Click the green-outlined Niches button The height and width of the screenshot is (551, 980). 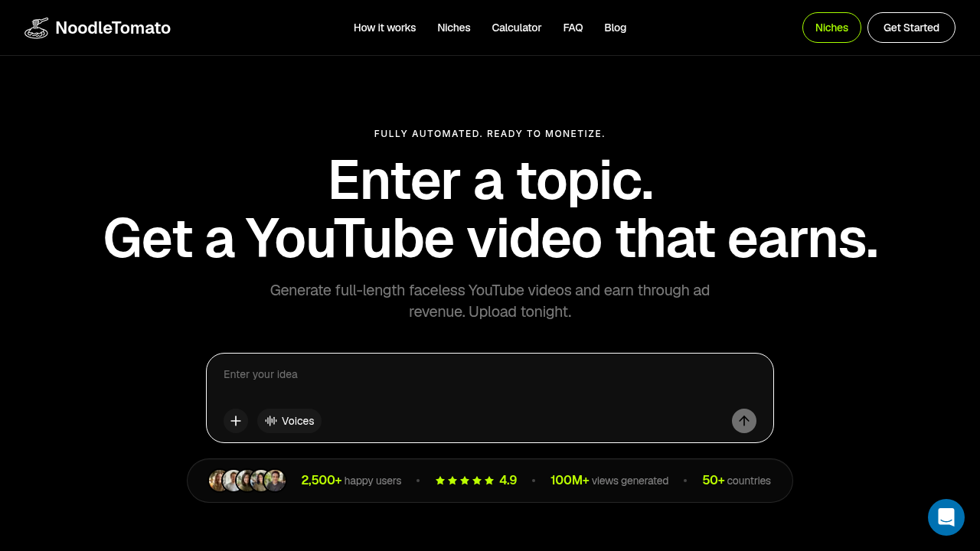[831, 28]
